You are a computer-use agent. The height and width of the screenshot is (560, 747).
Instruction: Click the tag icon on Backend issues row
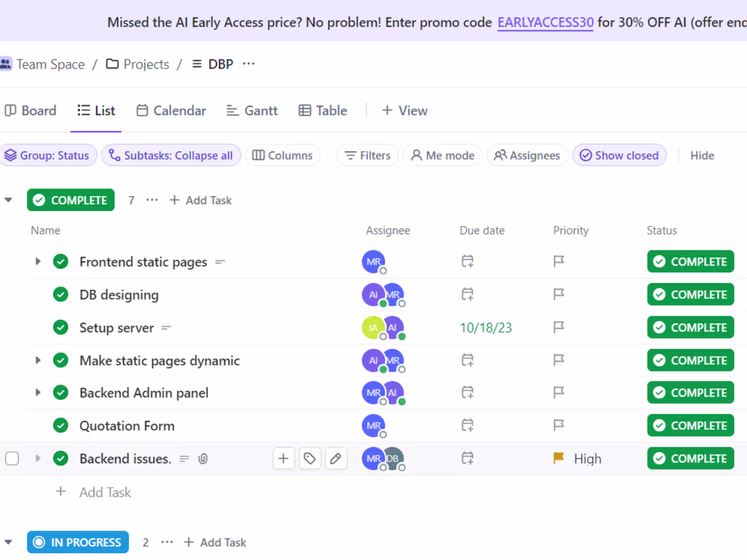[x=310, y=459]
